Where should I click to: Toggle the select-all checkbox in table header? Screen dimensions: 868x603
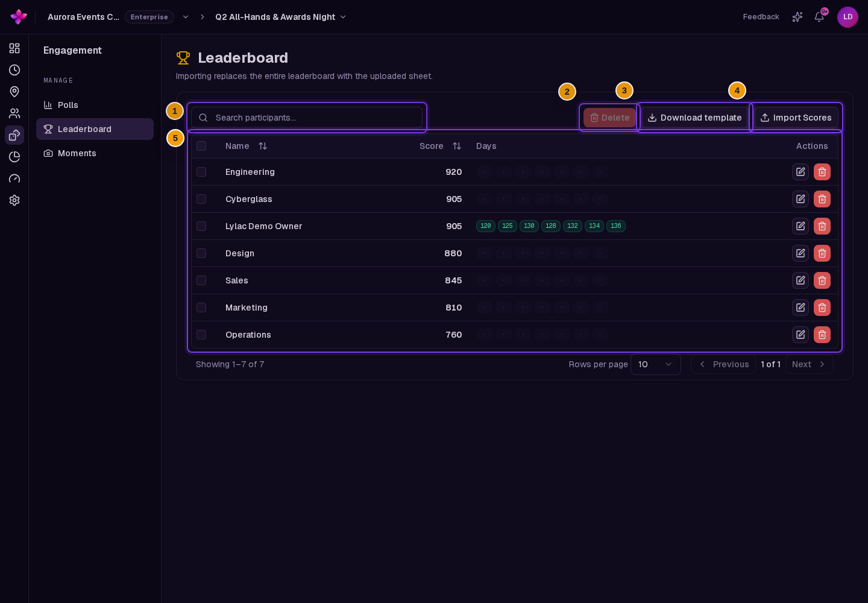201,146
